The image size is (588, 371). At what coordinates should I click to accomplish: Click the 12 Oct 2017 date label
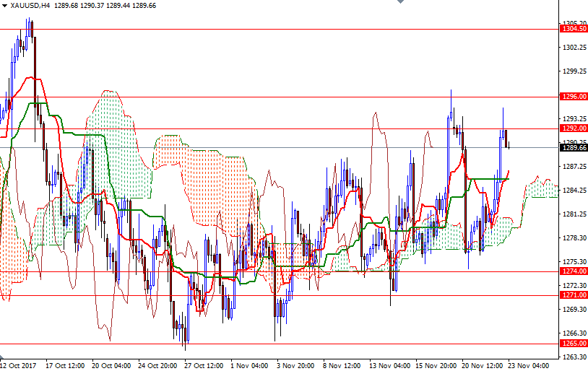[x=19, y=365]
